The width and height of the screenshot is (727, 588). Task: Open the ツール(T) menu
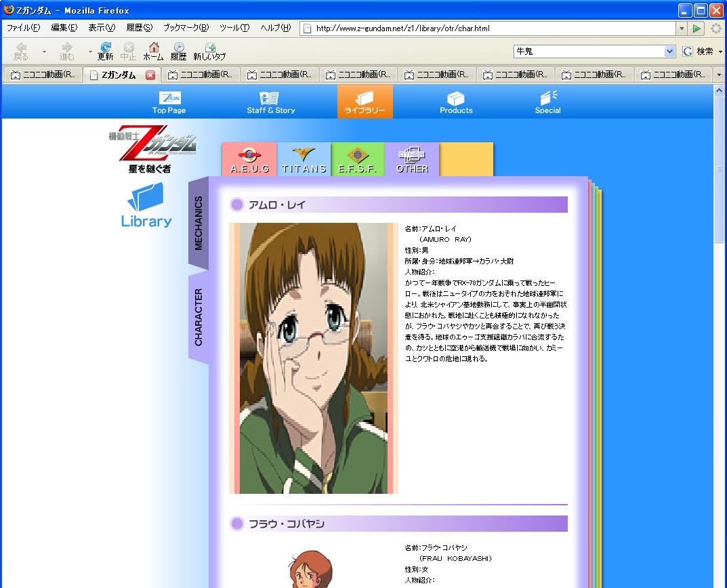click(x=234, y=28)
